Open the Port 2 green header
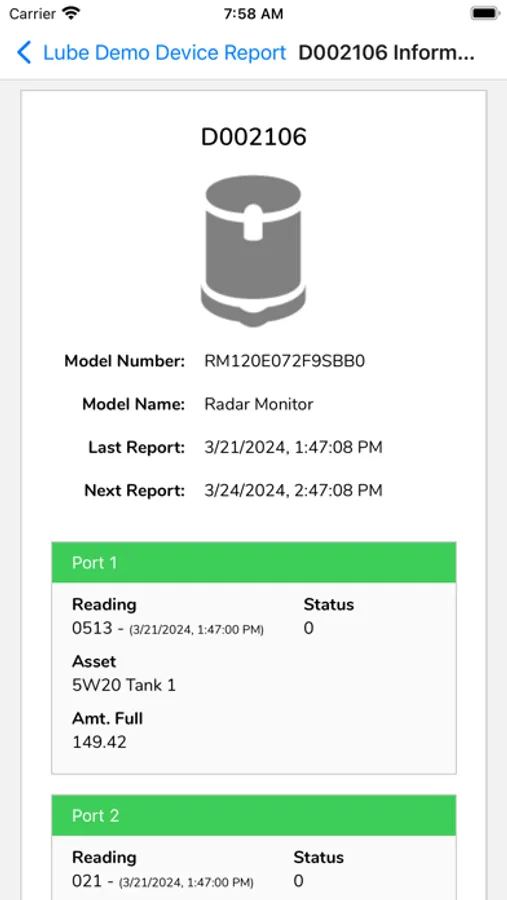Viewport: 507px width, 900px height. click(x=254, y=816)
